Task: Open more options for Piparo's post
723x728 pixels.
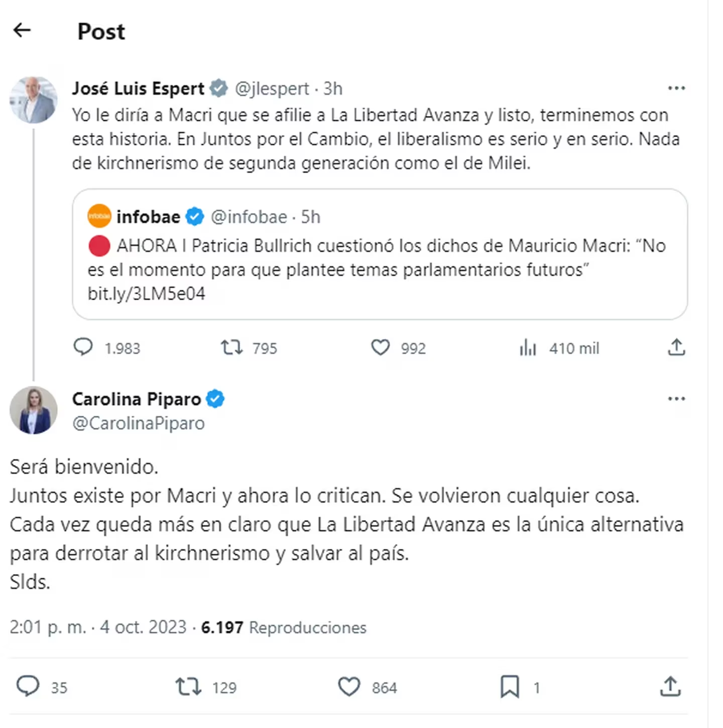Action: (676, 399)
